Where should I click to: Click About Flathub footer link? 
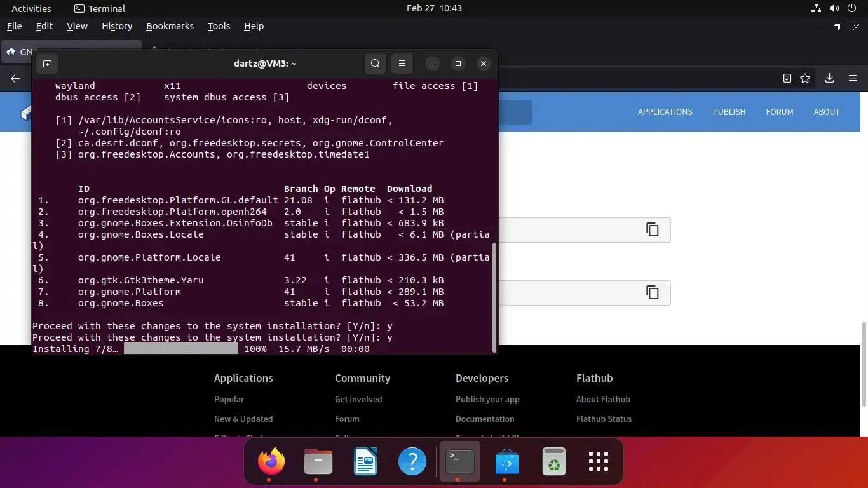[603, 399]
